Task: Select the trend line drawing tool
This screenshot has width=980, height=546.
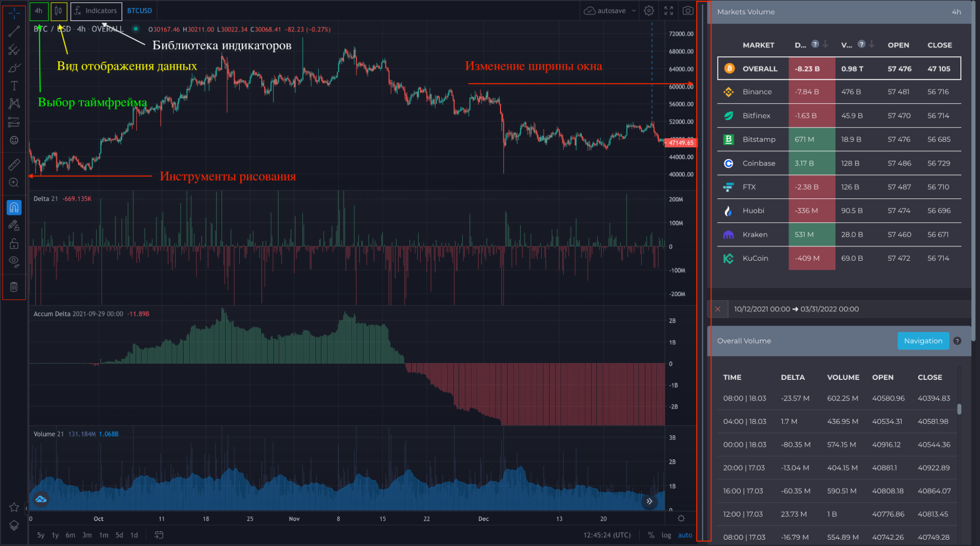Action: [x=14, y=32]
